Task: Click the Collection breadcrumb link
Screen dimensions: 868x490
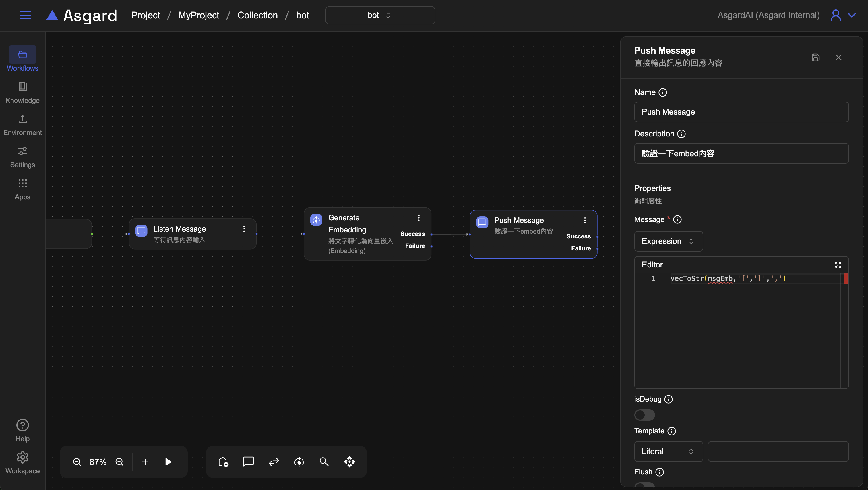Action: tap(257, 15)
